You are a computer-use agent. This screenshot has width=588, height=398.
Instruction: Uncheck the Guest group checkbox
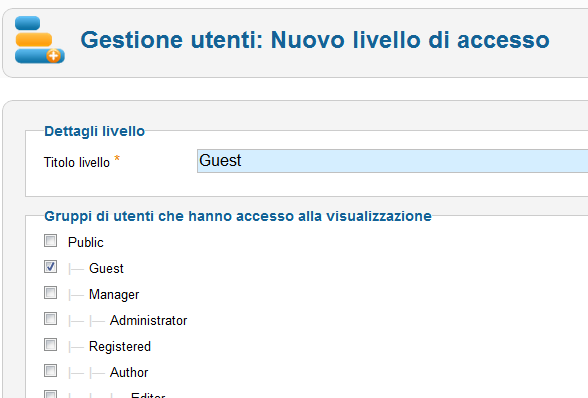click(51, 267)
